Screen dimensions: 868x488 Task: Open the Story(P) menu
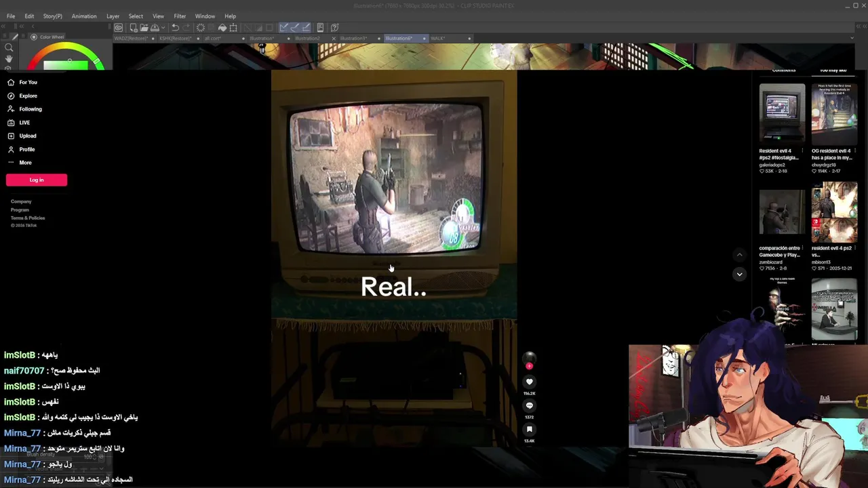[52, 16]
